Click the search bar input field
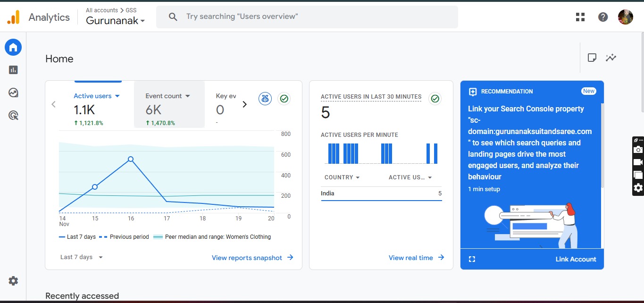This screenshot has width=644, height=303. point(307,17)
